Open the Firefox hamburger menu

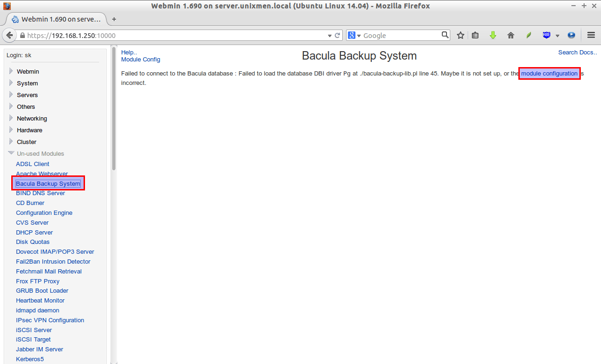click(591, 36)
